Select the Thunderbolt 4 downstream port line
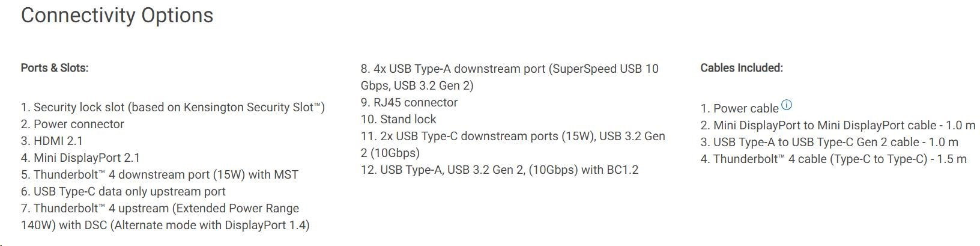Viewport: 980px width, 246px height. click(160, 175)
